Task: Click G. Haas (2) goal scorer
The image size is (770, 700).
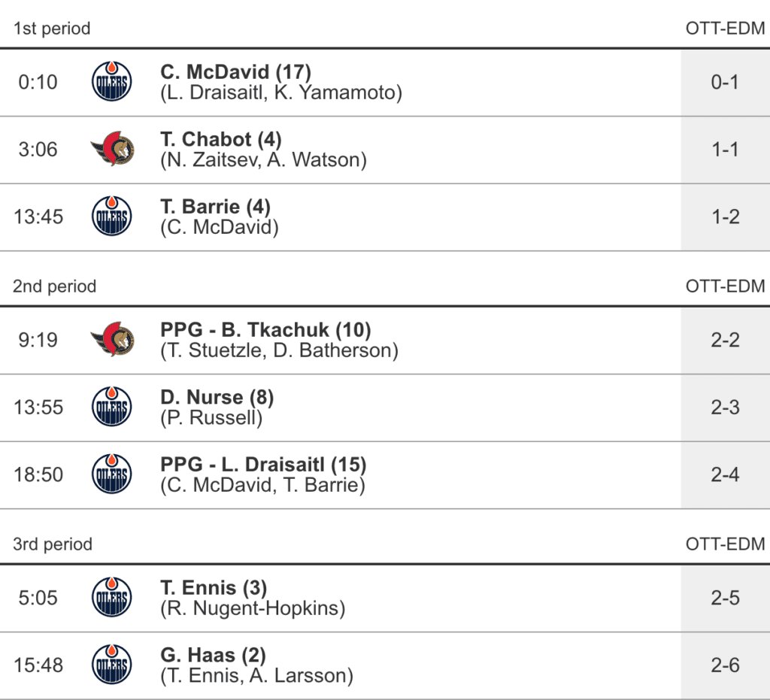Action: [x=213, y=656]
